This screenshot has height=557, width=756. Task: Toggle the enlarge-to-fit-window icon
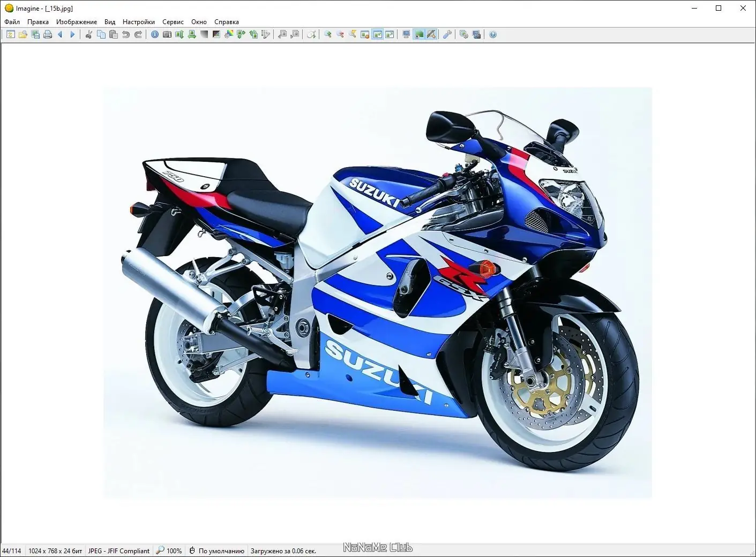coord(390,35)
